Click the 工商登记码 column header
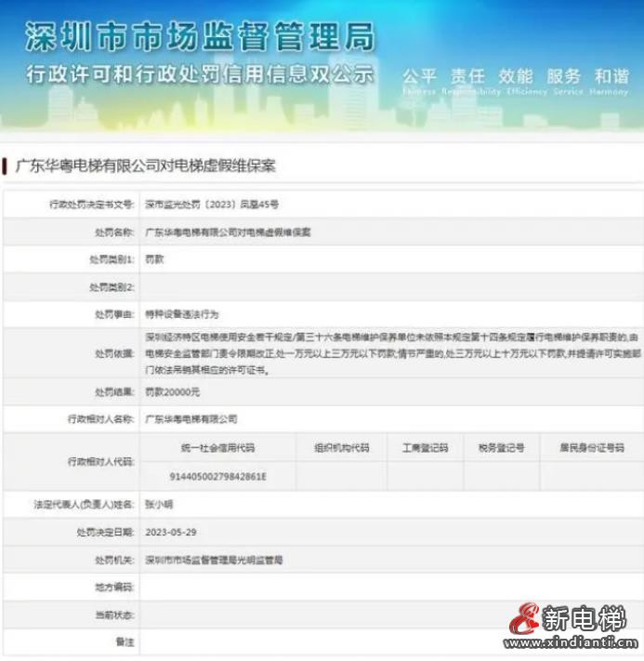 426,448
